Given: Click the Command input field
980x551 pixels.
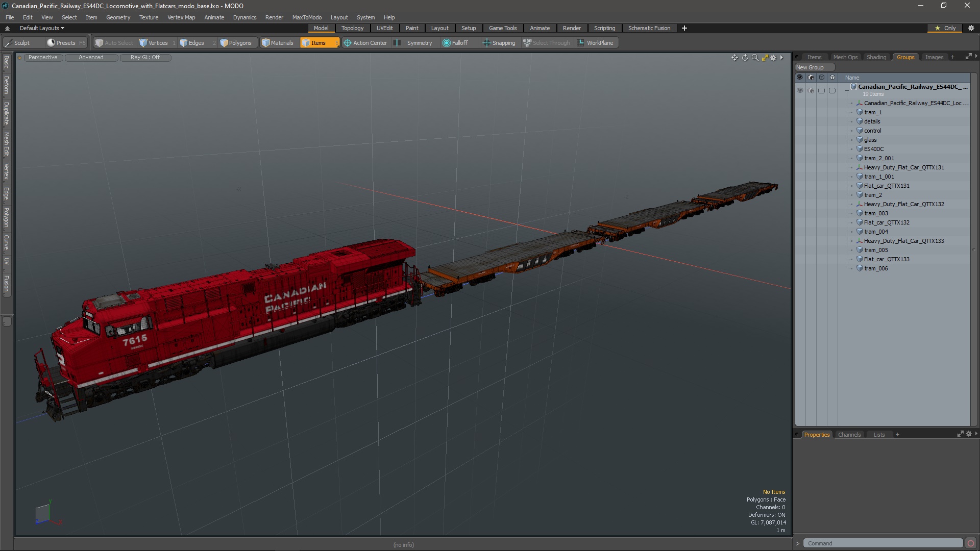Looking at the screenshot, I should point(882,543).
